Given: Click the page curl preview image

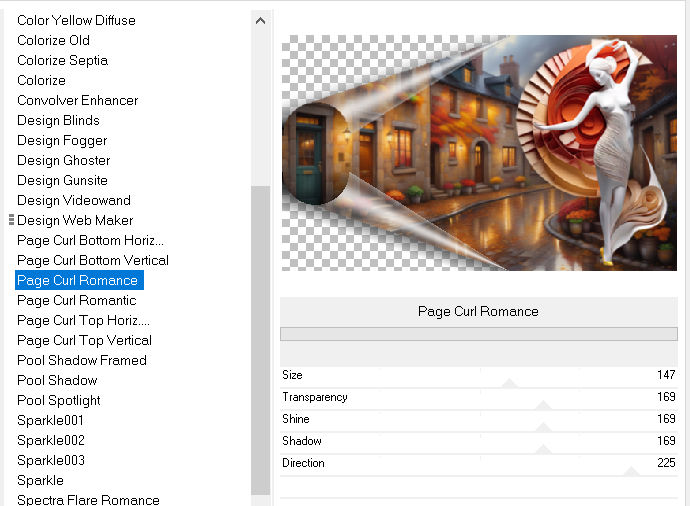Looking at the screenshot, I should 479,152.
